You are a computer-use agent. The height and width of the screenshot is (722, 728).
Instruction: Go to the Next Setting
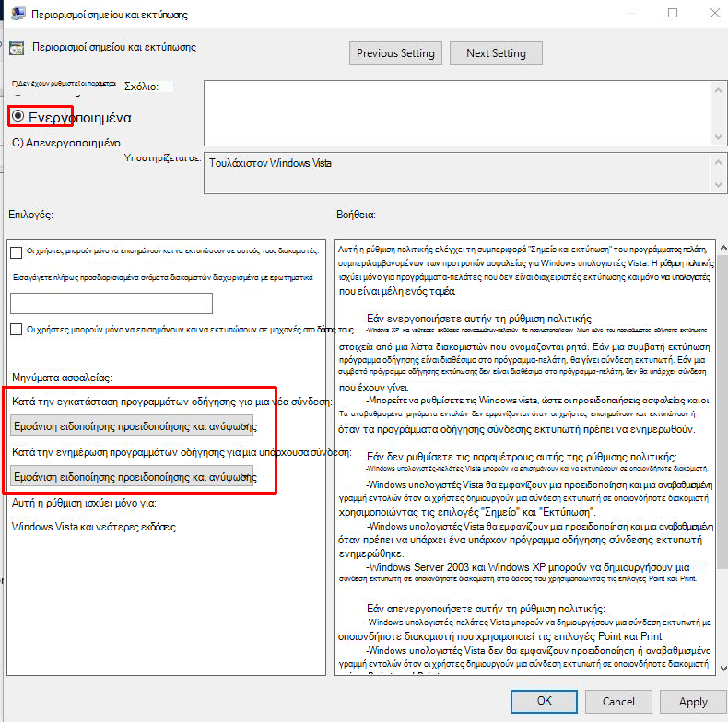coord(496,53)
